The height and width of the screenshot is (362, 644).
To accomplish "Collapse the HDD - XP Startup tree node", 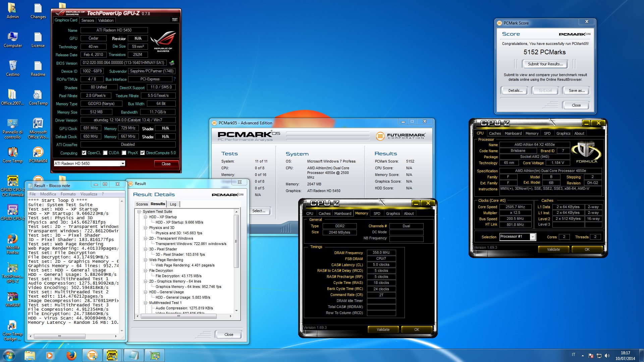I will [146, 217].
